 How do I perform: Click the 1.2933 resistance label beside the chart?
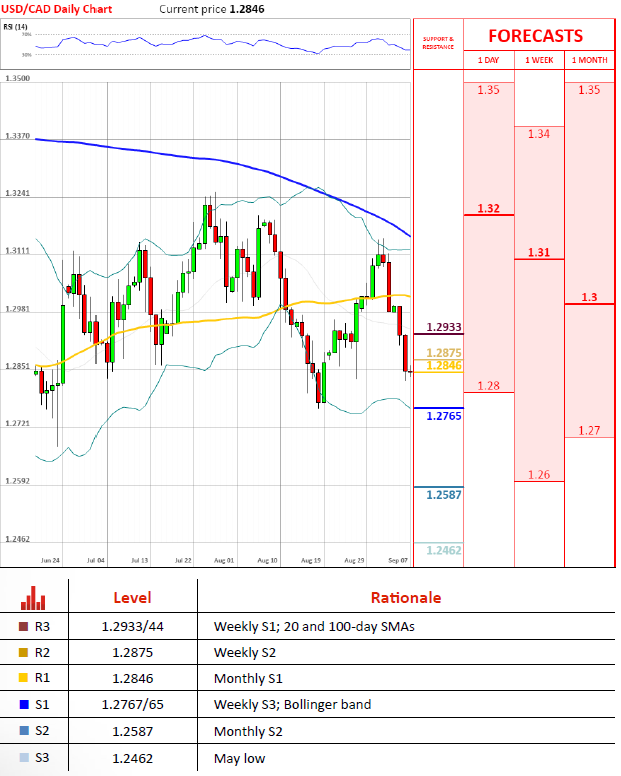443,327
